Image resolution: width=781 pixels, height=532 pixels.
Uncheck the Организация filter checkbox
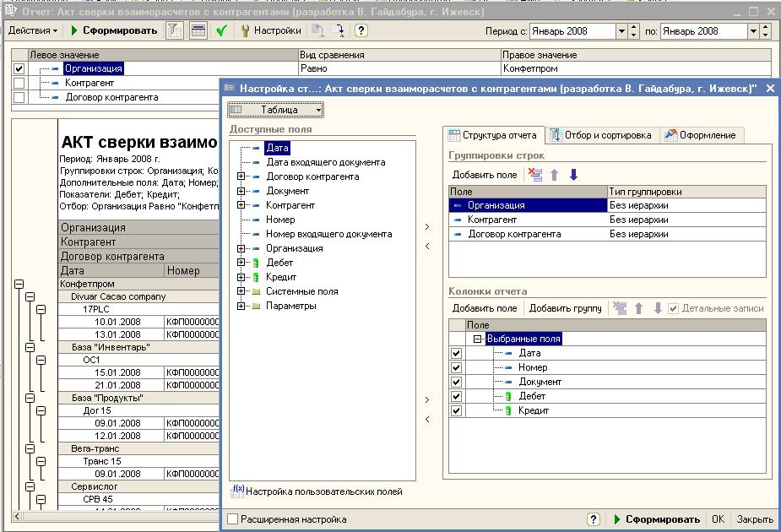[x=19, y=68]
